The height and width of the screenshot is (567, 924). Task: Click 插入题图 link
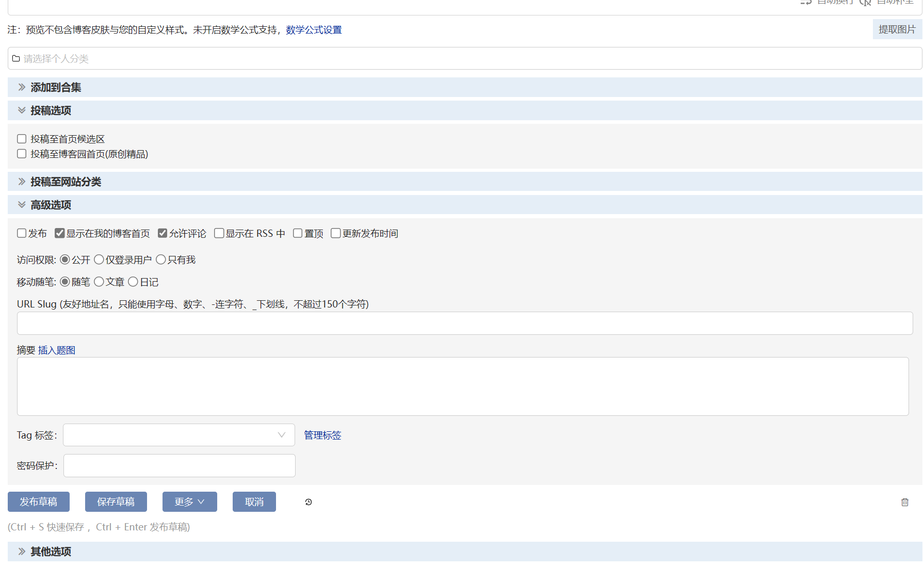tap(57, 350)
